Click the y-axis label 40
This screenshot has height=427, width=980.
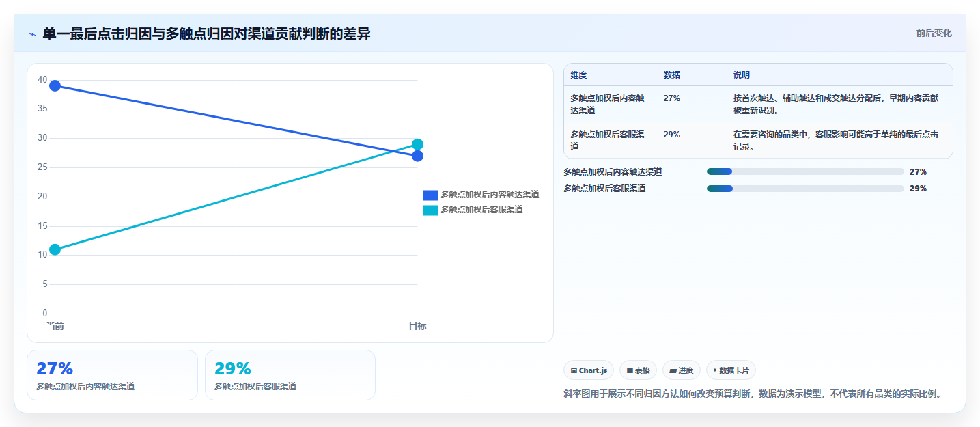coord(42,80)
